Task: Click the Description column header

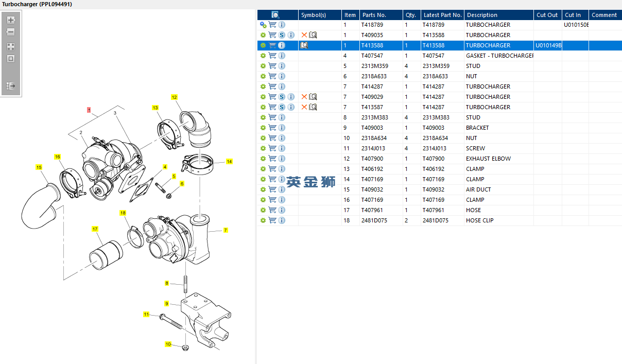Action: coord(482,15)
